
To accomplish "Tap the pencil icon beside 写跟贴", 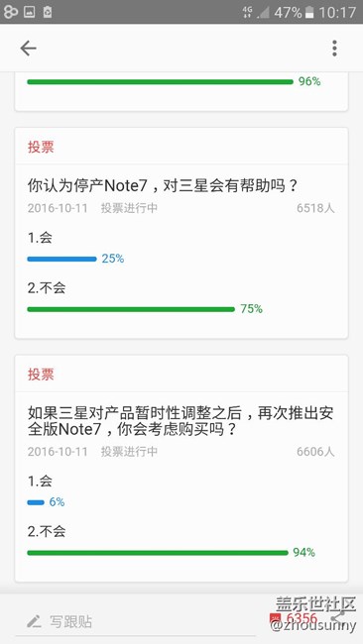I will pyautogui.click(x=34, y=621).
